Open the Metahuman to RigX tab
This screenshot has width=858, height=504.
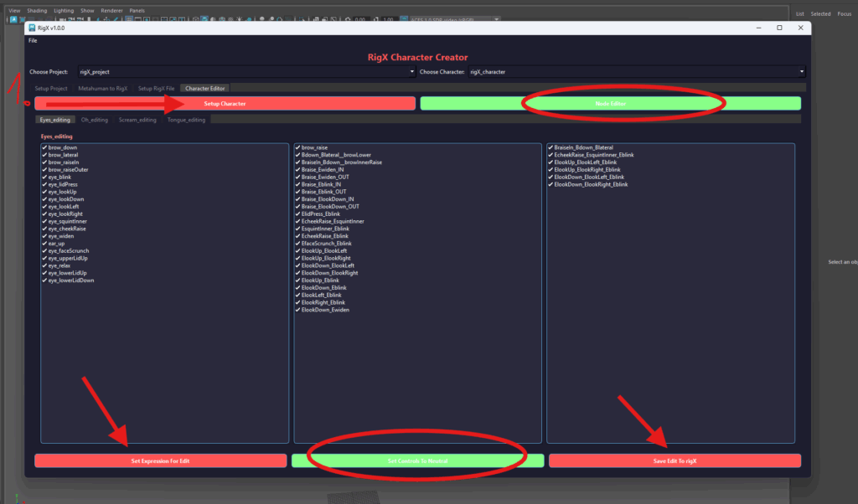coord(103,88)
